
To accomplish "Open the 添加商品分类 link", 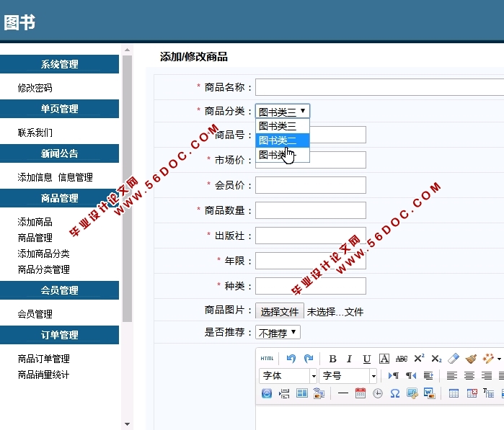I will pyautogui.click(x=44, y=254).
